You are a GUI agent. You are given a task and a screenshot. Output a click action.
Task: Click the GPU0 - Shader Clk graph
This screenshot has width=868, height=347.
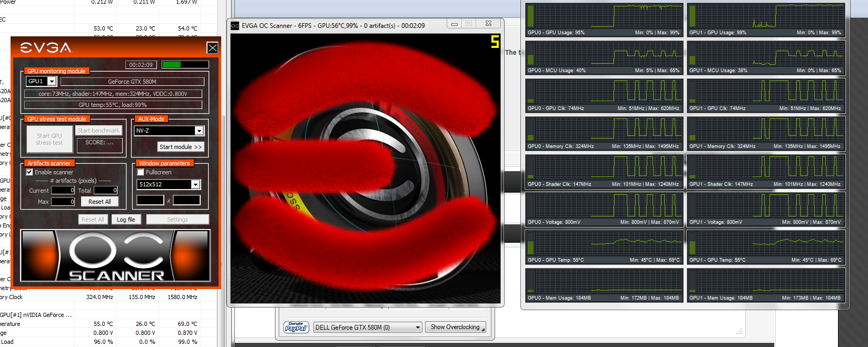tap(604, 171)
